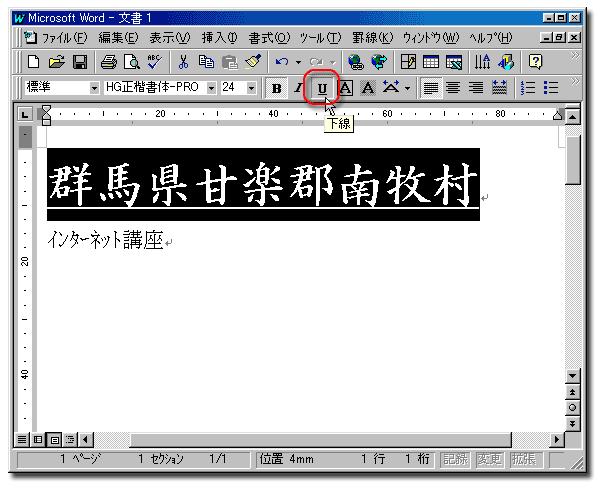Insert Excel worksheet icon
Image resolution: width=600 pixels, height=488 pixels.
coord(454,62)
